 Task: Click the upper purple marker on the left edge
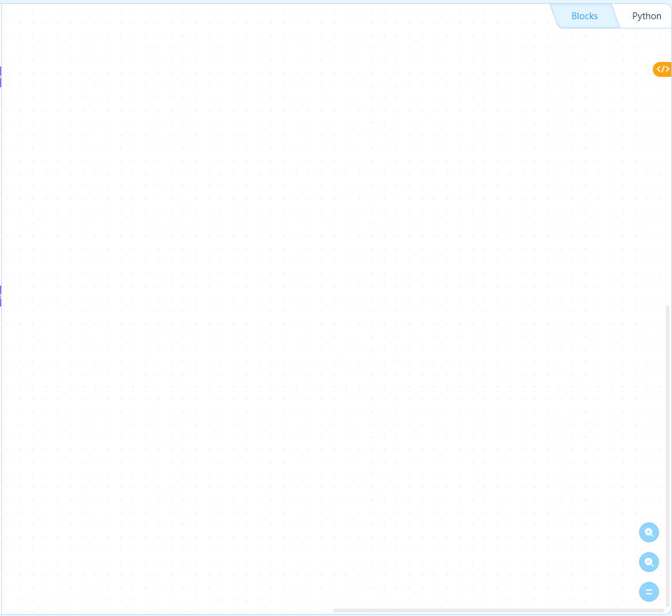[1, 77]
